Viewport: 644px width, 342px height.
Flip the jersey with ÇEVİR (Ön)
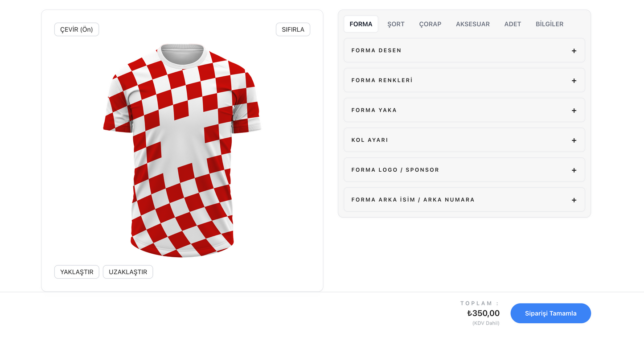tap(77, 29)
